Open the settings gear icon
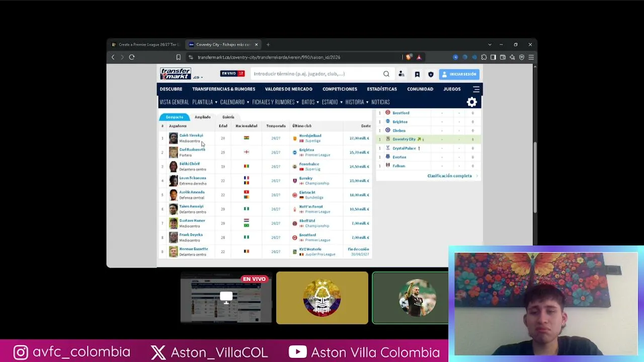The image size is (644, 362). (472, 102)
